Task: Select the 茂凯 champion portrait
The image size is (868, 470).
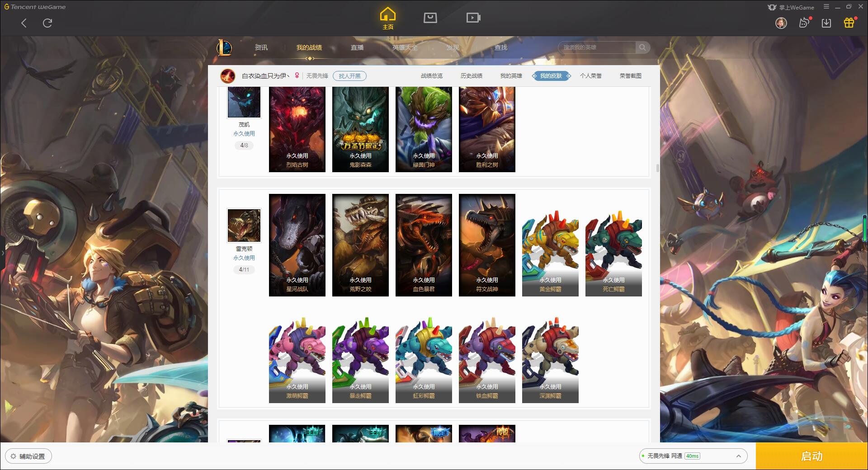Action: (x=244, y=102)
